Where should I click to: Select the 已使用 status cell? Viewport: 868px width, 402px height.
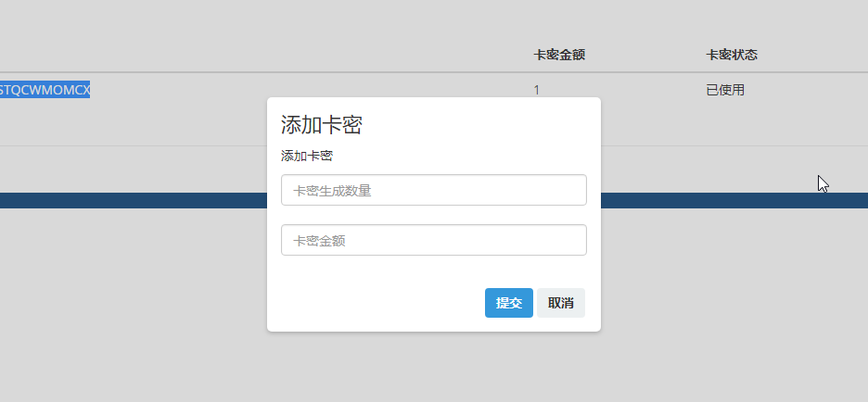[x=725, y=90]
